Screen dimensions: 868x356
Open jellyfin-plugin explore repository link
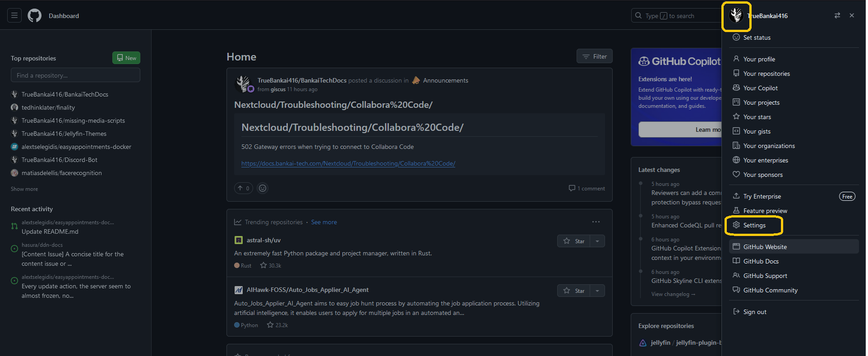point(686,342)
